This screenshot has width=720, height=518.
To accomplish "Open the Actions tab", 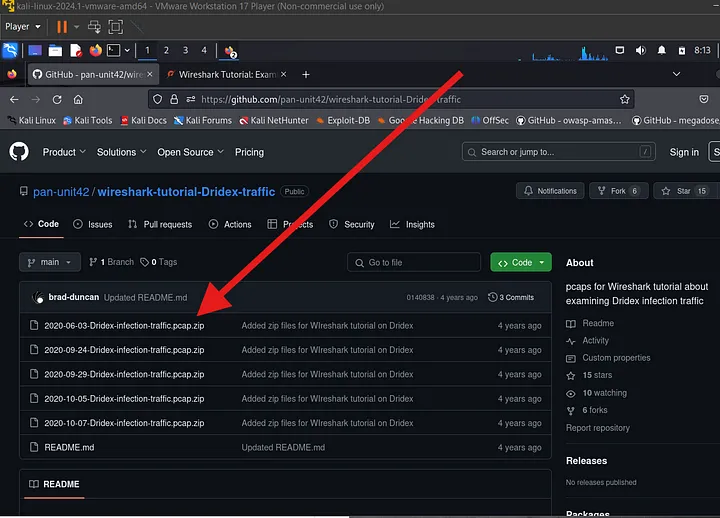I will (x=230, y=224).
